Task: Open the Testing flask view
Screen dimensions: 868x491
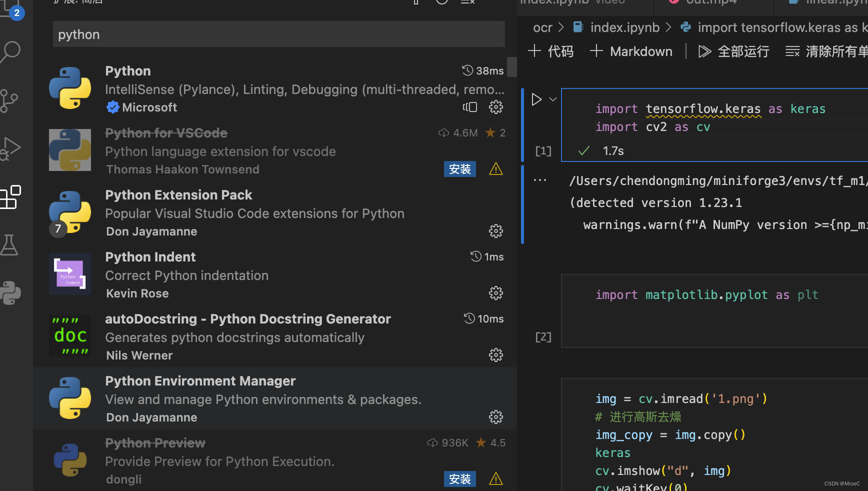Action: 9,245
